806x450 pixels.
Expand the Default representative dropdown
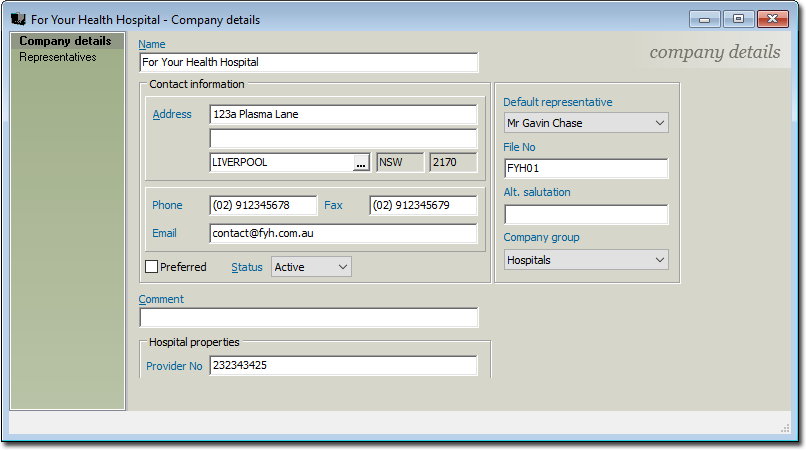585,123
